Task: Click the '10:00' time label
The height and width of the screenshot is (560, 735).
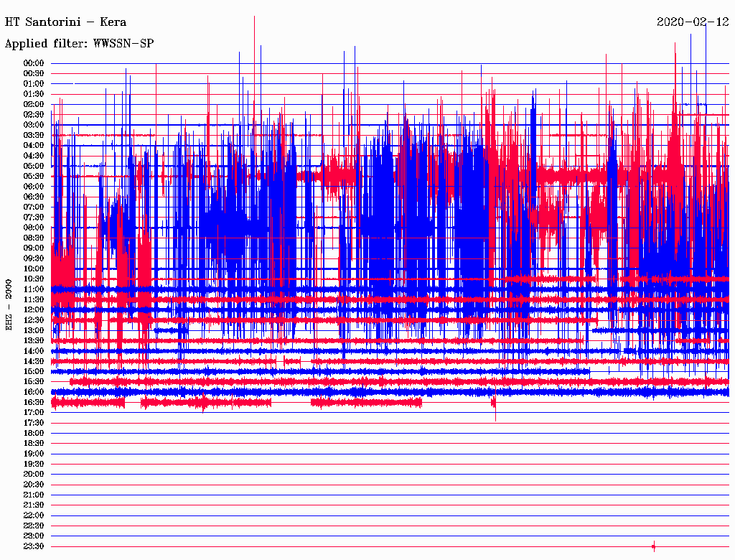Action: pyautogui.click(x=34, y=269)
